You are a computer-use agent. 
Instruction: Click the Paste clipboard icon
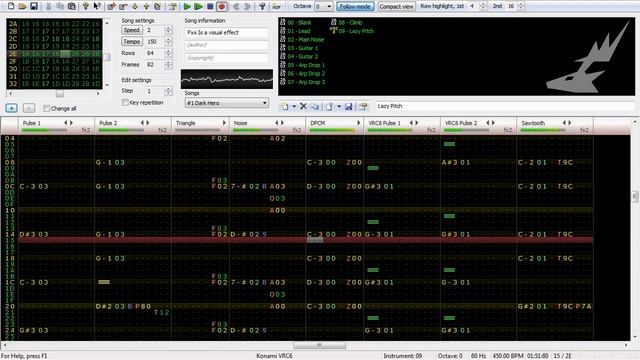click(71, 6)
